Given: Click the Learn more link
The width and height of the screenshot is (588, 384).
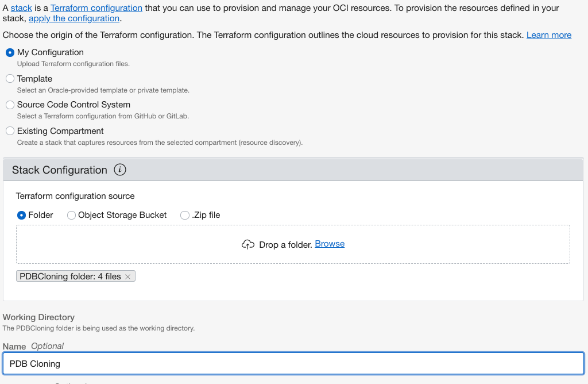Looking at the screenshot, I should click(549, 35).
